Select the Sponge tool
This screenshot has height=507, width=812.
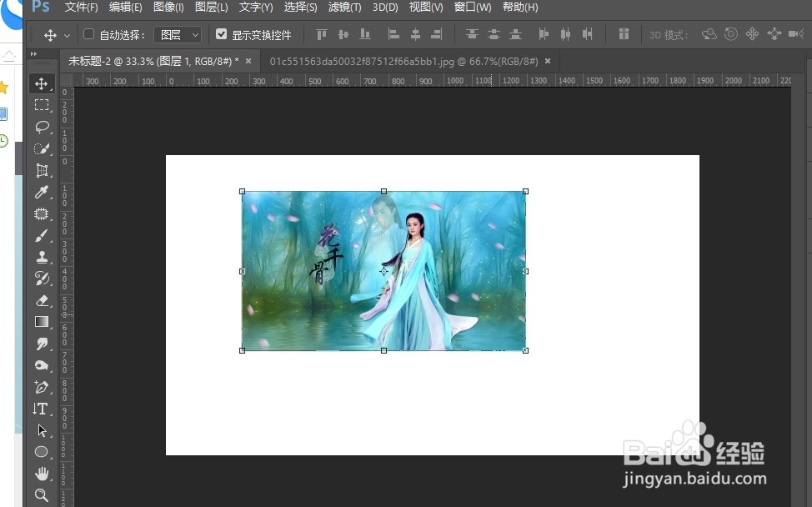click(x=42, y=365)
